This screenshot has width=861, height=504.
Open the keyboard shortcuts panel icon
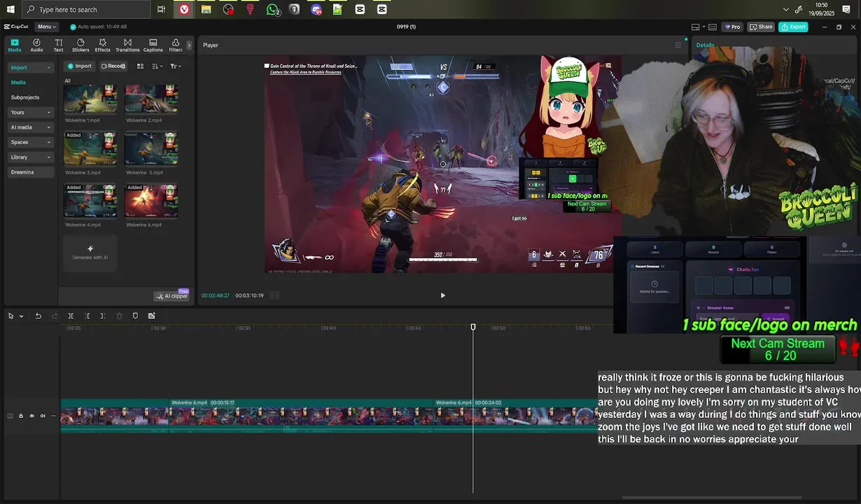(713, 27)
